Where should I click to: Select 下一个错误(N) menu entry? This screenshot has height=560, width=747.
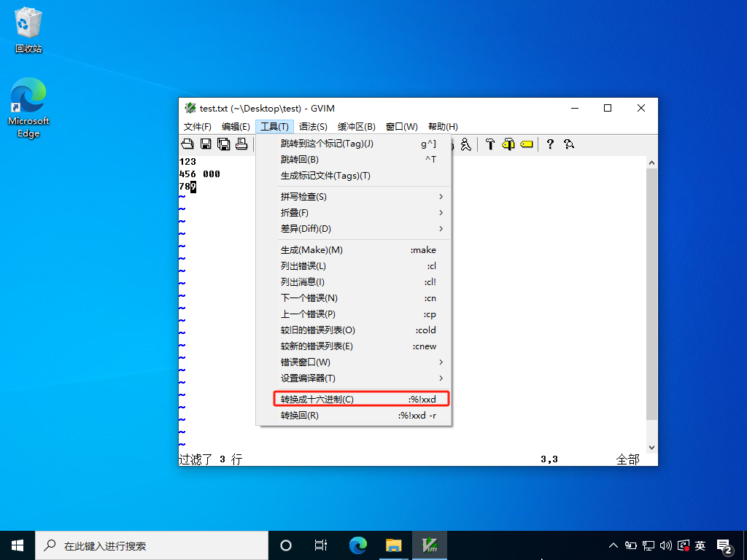coord(354,298)
